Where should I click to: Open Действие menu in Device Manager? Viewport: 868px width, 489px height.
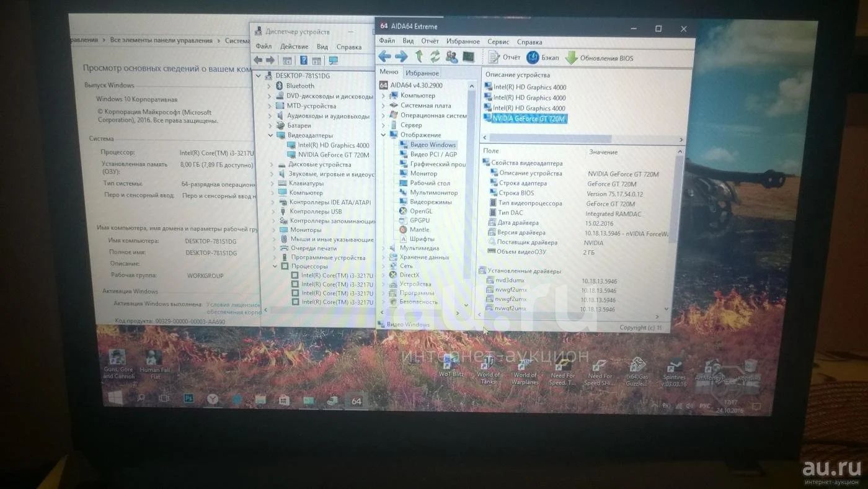tap(294, 47)
